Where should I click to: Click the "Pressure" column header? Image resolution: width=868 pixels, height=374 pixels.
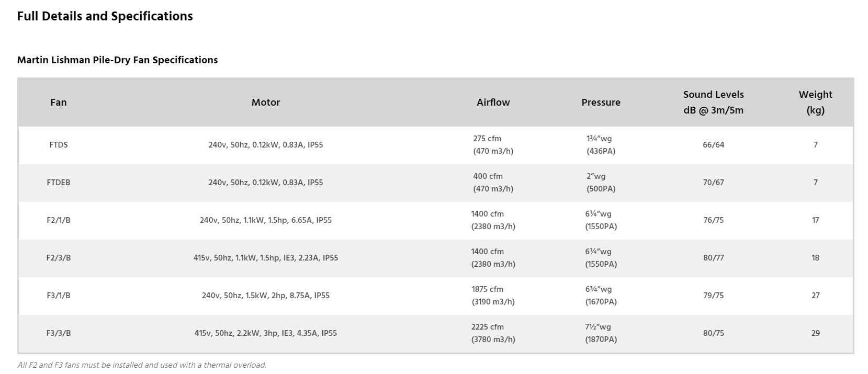click(601, 103)
